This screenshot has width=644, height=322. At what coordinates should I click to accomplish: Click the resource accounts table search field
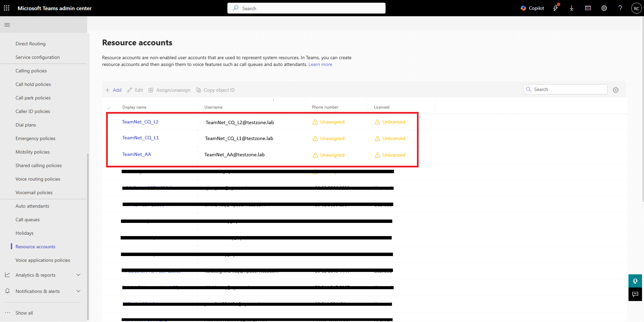point(568,89)
